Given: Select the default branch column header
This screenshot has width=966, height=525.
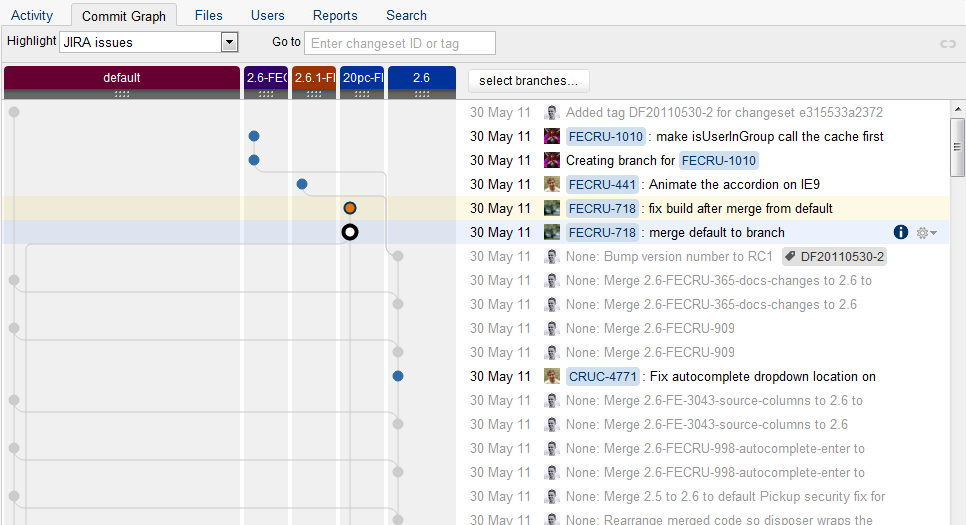Looking at the screenshot, I should coord(122,78).
